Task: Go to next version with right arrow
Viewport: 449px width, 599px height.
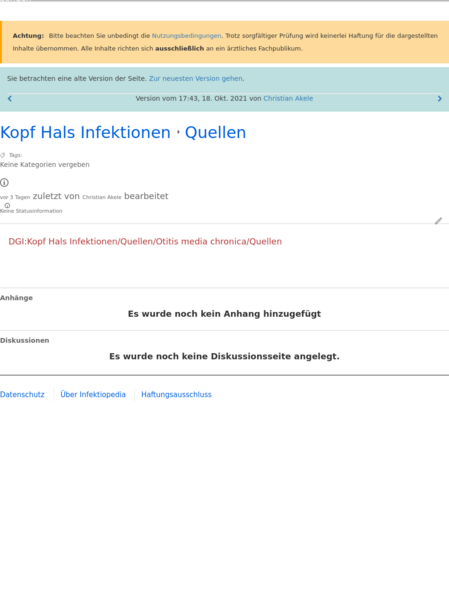Action: coord(439,99)
